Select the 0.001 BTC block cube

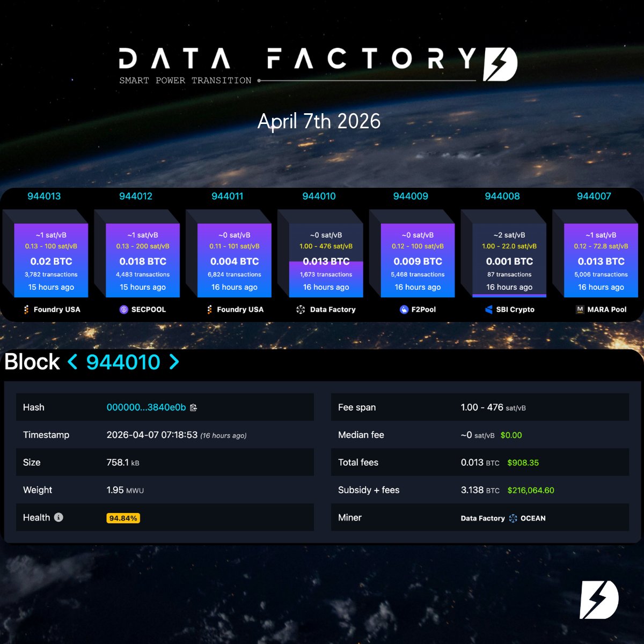click(x=509, y=261)
